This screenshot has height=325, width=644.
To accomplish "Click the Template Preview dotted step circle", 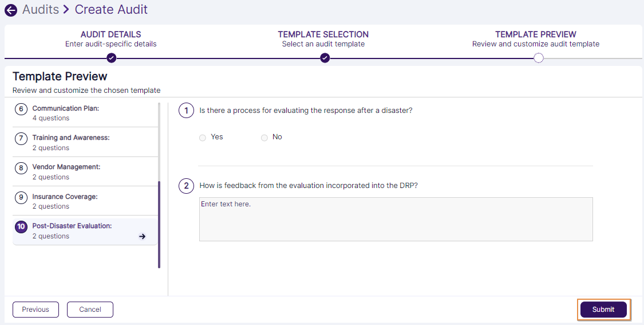I will [x=539, y=58].
